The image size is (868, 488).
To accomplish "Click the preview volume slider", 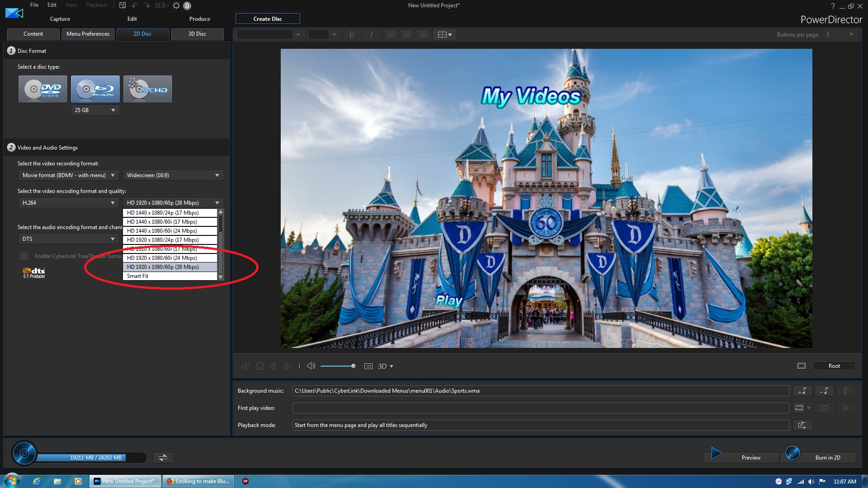I will pyautogui.click(x=337, y=366).
